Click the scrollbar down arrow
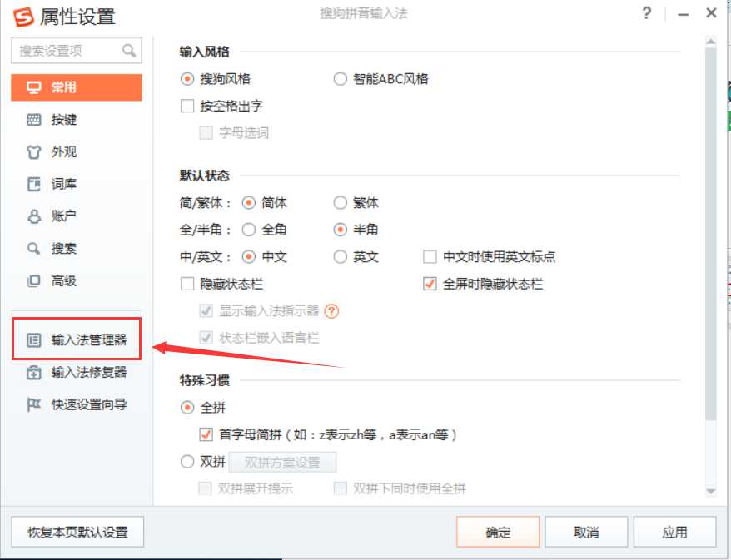The width and height of the screenshot is (731, 560). (x=710, y=492)
